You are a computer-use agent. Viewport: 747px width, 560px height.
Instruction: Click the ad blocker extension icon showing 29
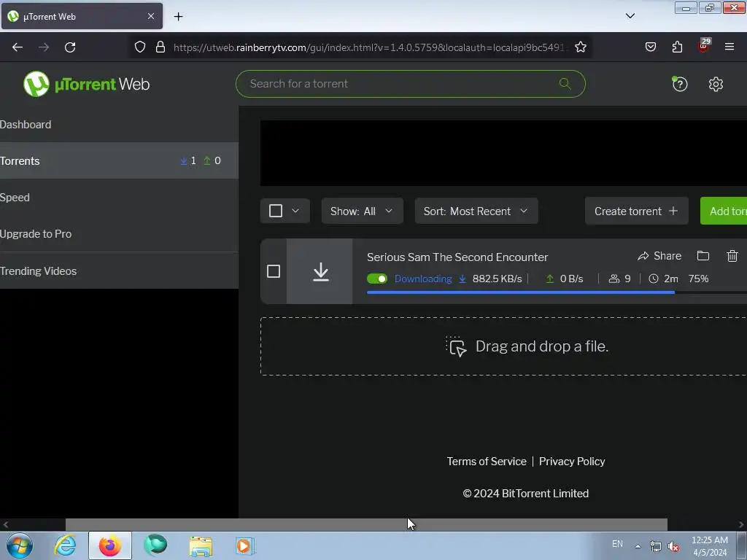[x=704, y=45]
